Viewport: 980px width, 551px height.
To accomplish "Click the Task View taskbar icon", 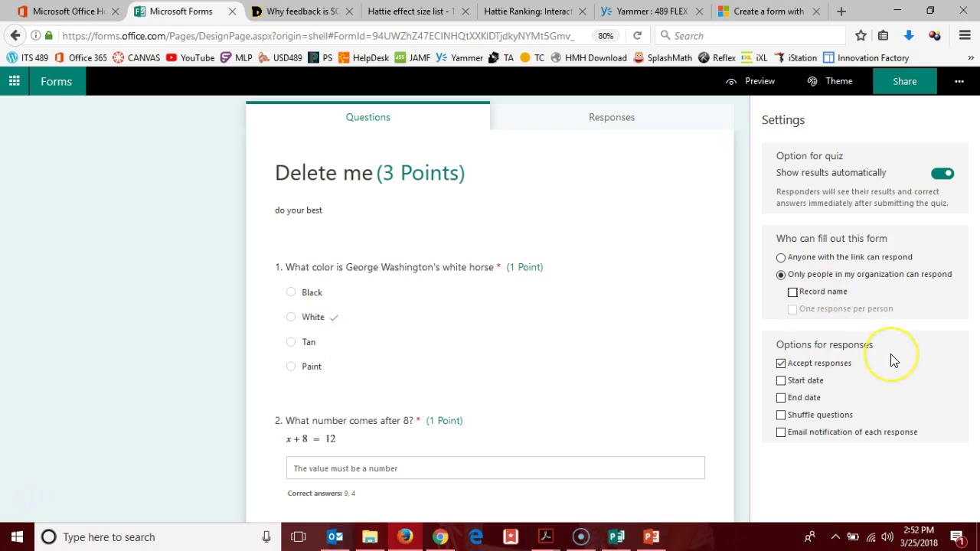I will click(x=299, y=537).
